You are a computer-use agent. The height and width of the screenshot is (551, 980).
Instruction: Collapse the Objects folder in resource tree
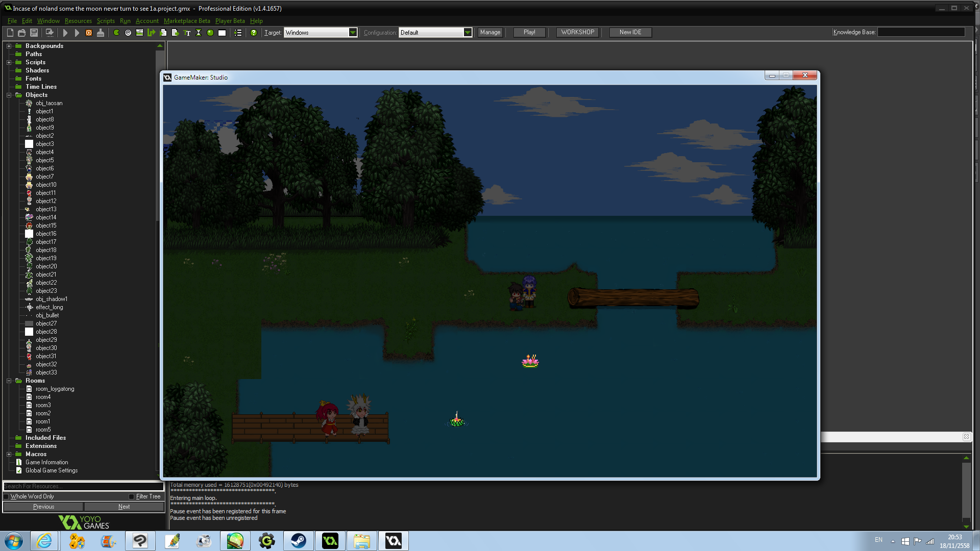[9, 95]
